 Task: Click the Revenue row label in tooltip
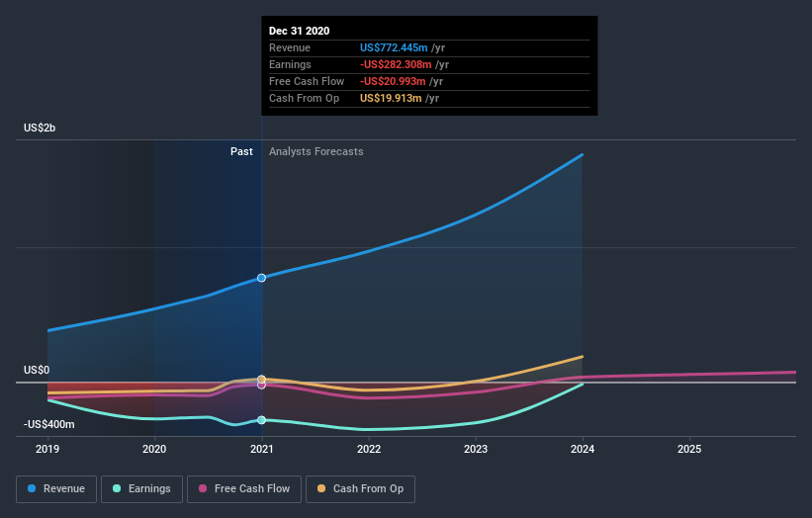click(290, 47)
